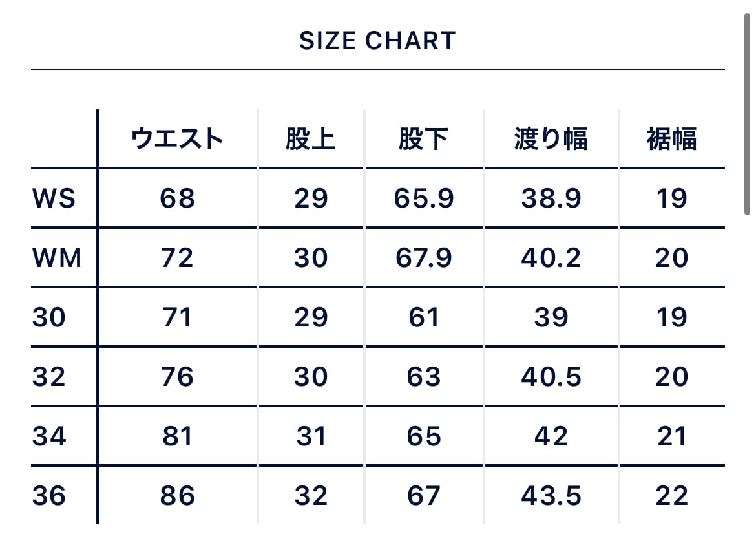
Task: Click the WS size row label
Action: click(x=54, y=198)
